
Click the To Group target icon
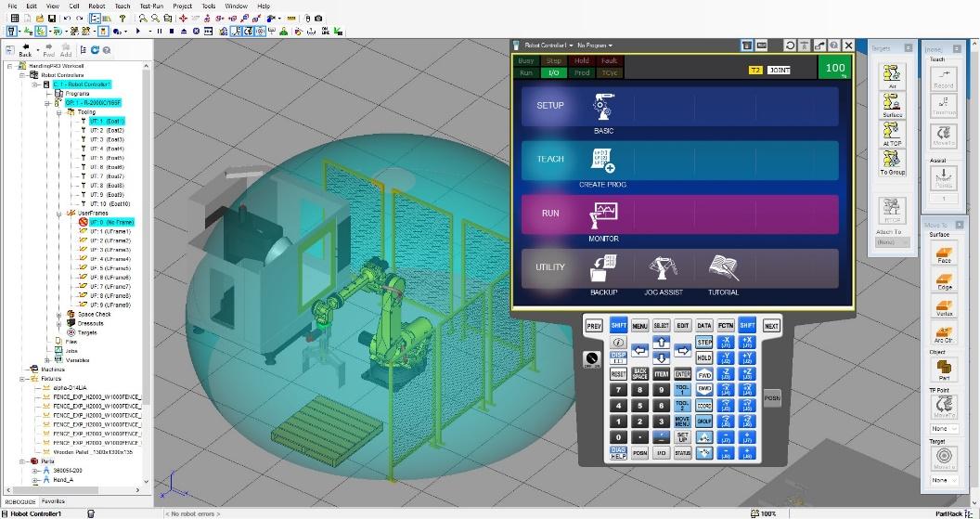[892, 163]
